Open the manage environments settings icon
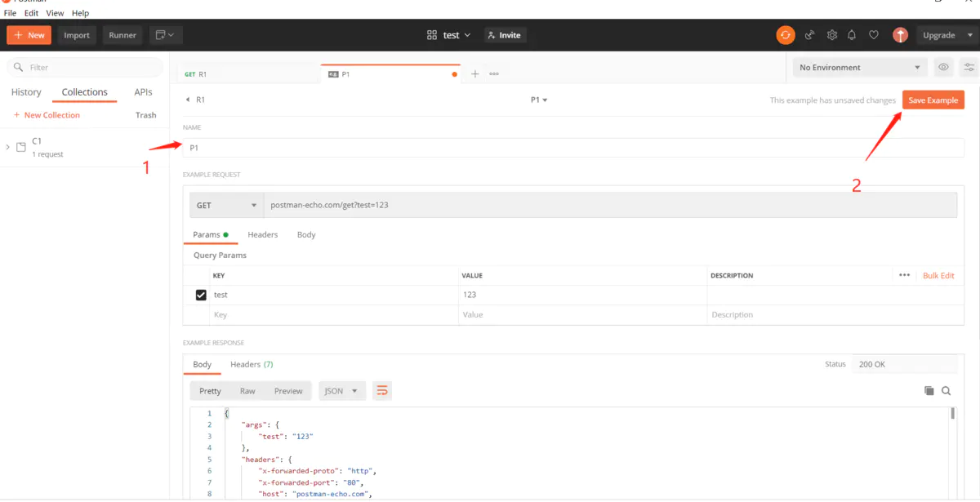Image resolution: width=980 pixels, height=502 pixels. [969, 67]
